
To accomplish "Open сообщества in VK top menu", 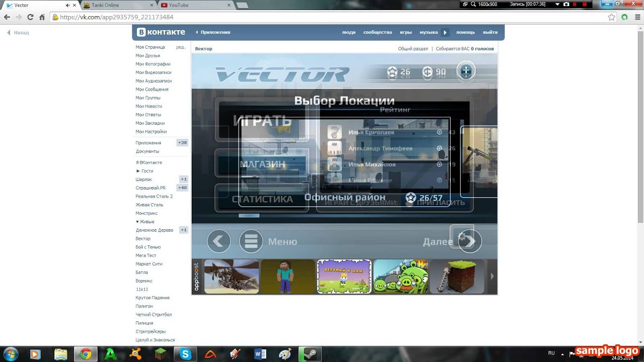I will (377, 32).
